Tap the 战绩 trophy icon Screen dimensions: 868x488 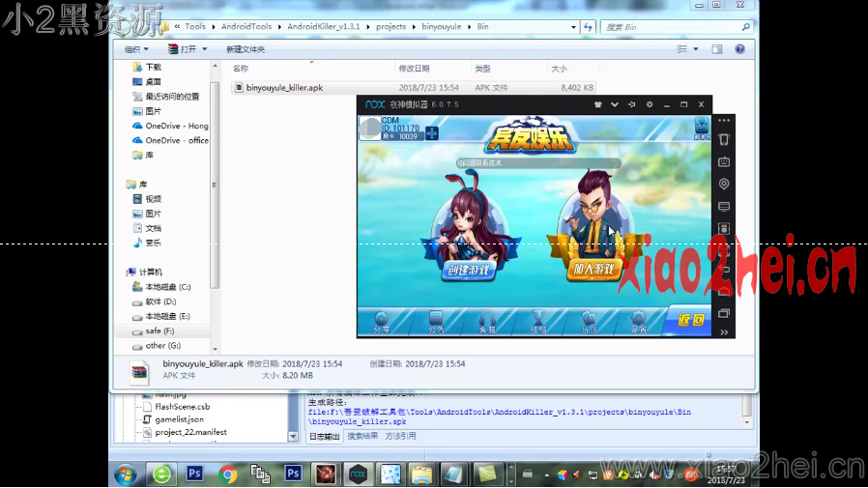click(537, 322)
